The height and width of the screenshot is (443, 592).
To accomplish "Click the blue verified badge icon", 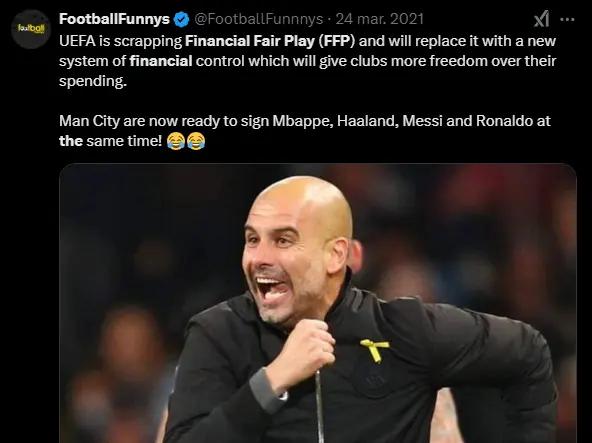I will [x=181, y=19].
